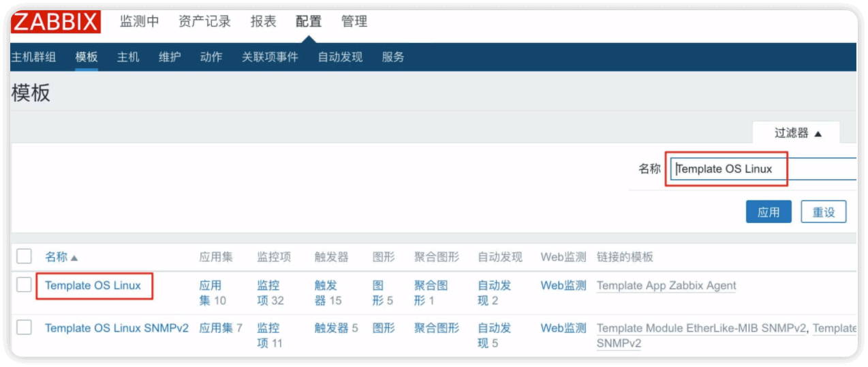The height and width of the screenshot is (367, 868).
Task: Click the 监控项 column header
Action: click(x=274, y=257)
